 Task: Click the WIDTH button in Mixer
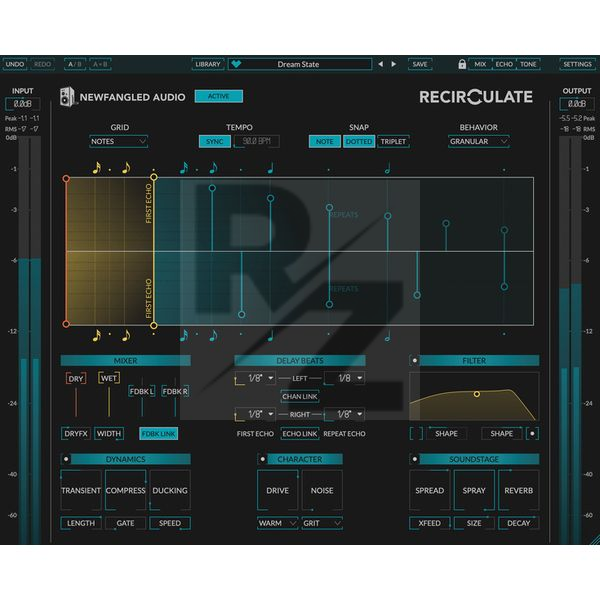click(x=109, y=434)
